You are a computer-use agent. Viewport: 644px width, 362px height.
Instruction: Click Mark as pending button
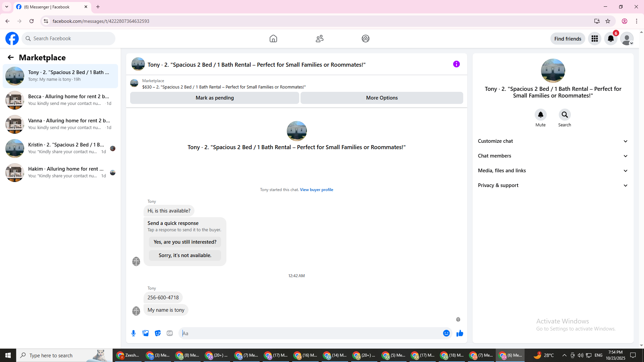pos(215,98)
